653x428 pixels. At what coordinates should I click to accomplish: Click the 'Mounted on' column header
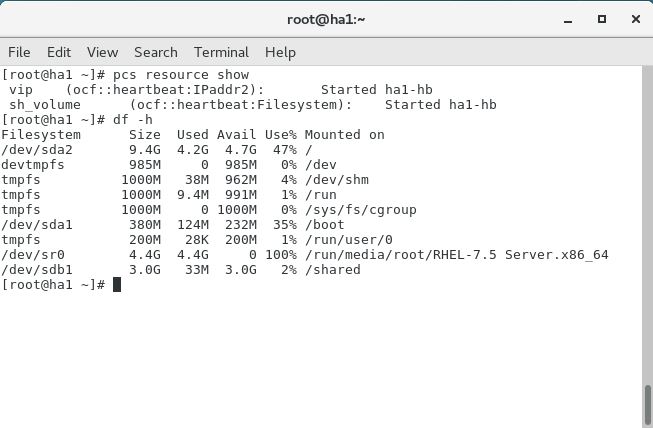[345, 135]
